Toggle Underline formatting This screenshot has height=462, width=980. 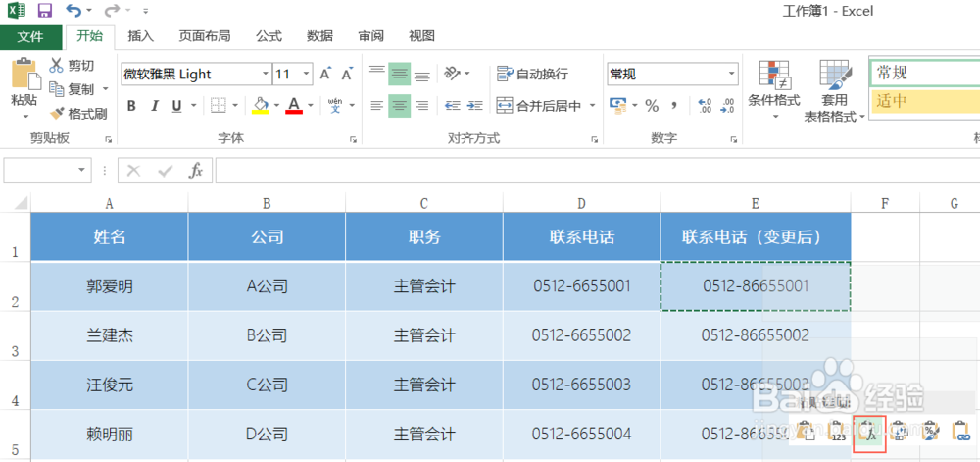176,106
